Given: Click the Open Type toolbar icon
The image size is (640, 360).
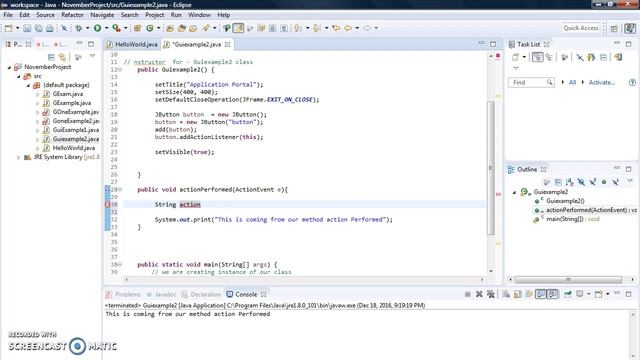Looking at the screenshot, I should pyautogui.click(x=170, y=28).
